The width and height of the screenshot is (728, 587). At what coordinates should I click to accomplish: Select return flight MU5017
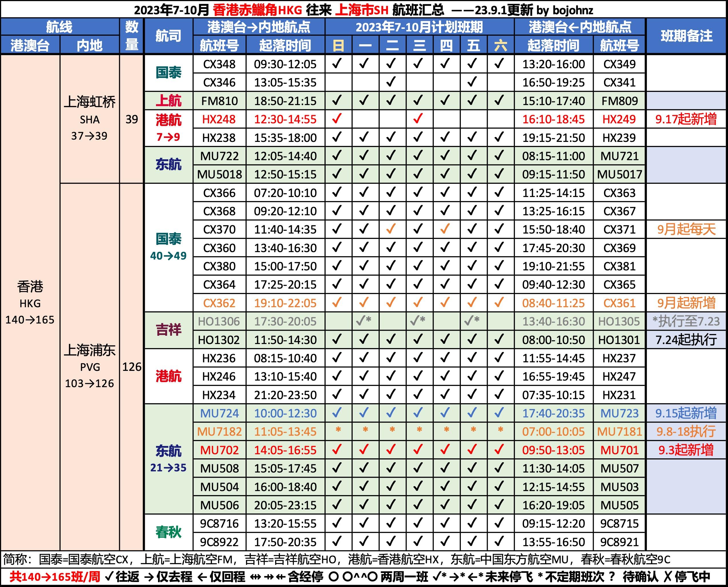pyautogui.click(x=619, y=174)
